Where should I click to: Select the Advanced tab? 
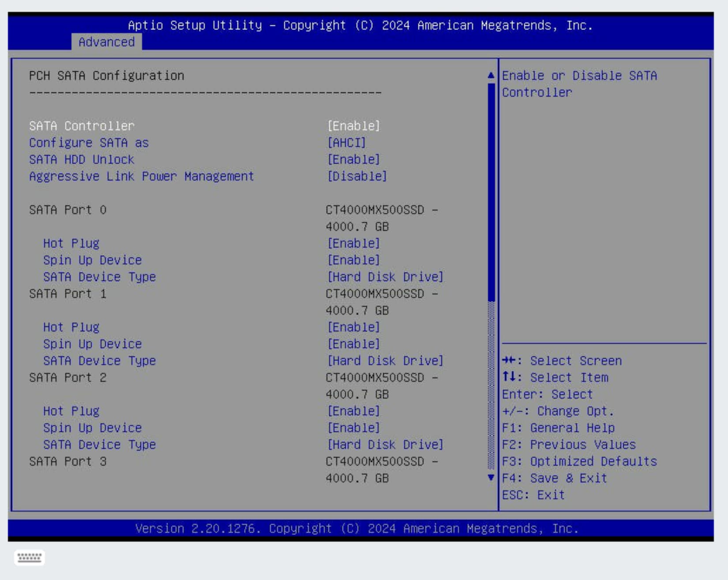106,42
